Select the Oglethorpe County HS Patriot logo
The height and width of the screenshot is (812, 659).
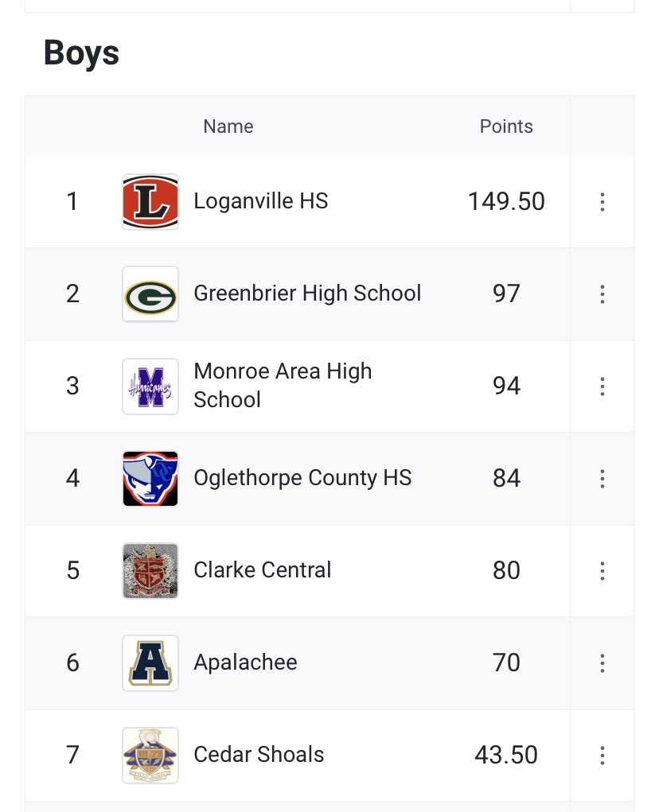pyautogui.click(x=150, y=479)
